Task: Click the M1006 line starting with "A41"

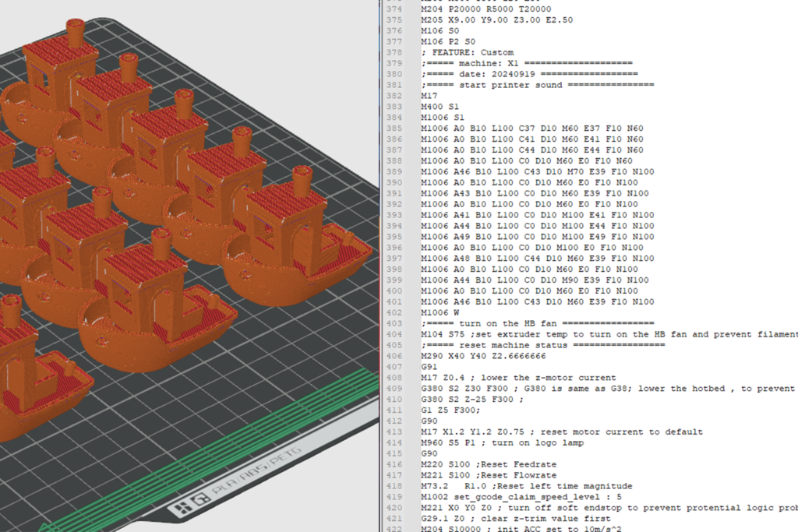Action: click(x=538, y=215)
